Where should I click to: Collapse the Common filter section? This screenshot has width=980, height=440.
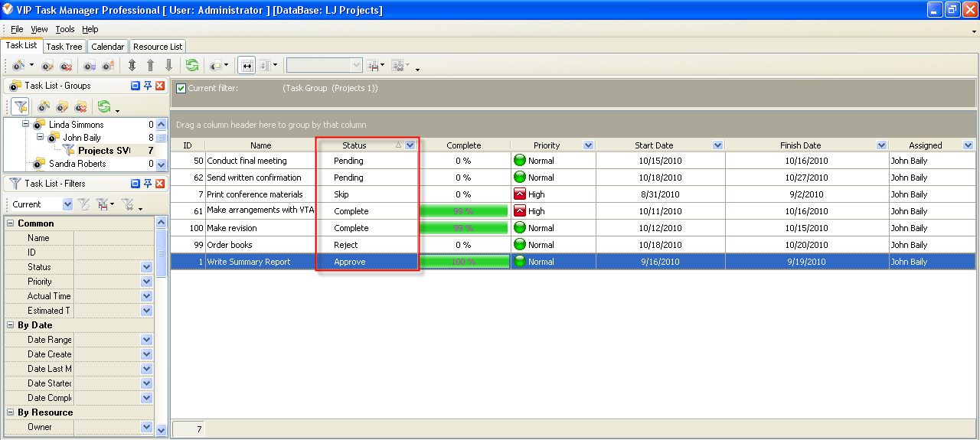(x=11, y=223)
